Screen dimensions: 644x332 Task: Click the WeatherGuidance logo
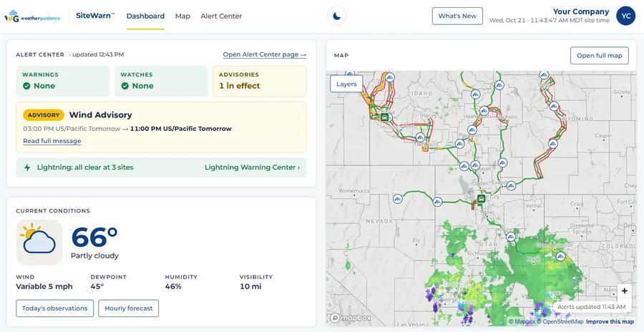coord(32,17)
